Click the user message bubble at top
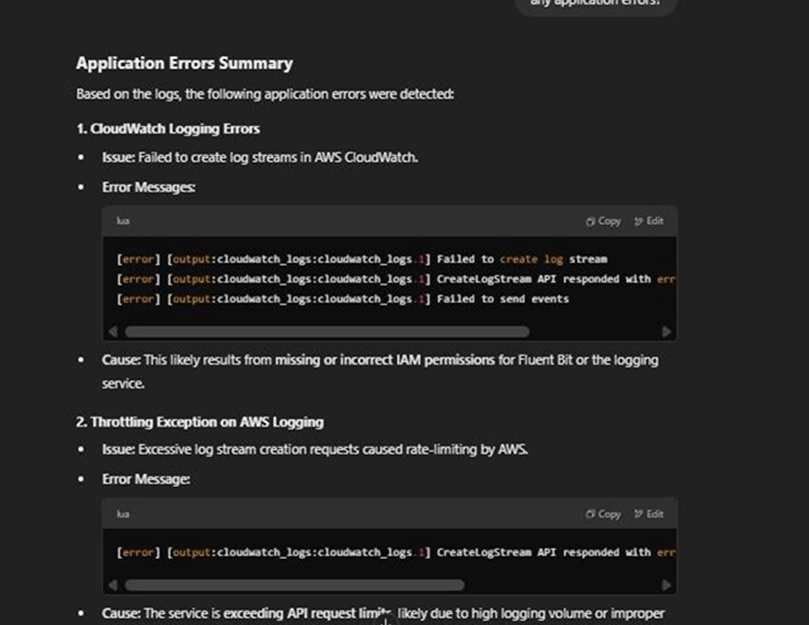Image resolution: width=809 pixels, height=625 pixels. pyautogui.click(x=595, y=5)
